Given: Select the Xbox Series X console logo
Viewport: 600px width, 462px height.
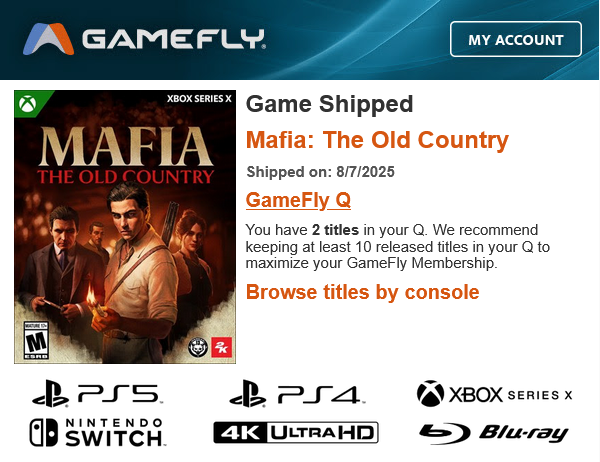Looking at the screenshot, I should click(x=494, y=393).
